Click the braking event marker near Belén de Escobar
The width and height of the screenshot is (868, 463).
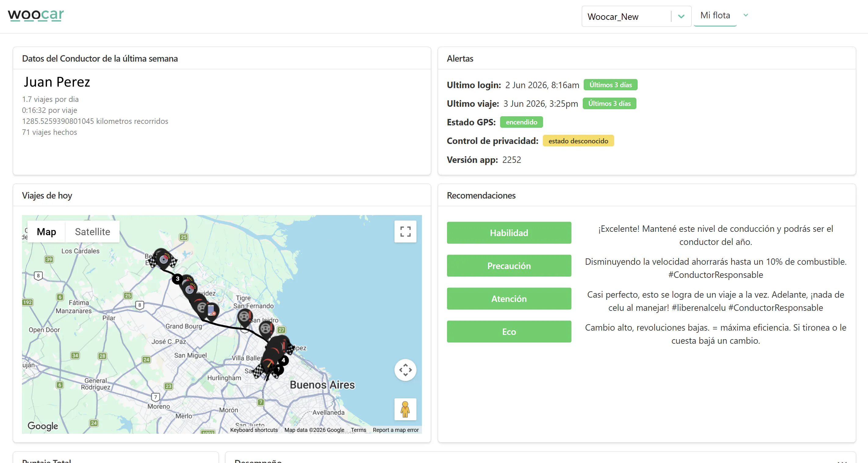[164, 259]
